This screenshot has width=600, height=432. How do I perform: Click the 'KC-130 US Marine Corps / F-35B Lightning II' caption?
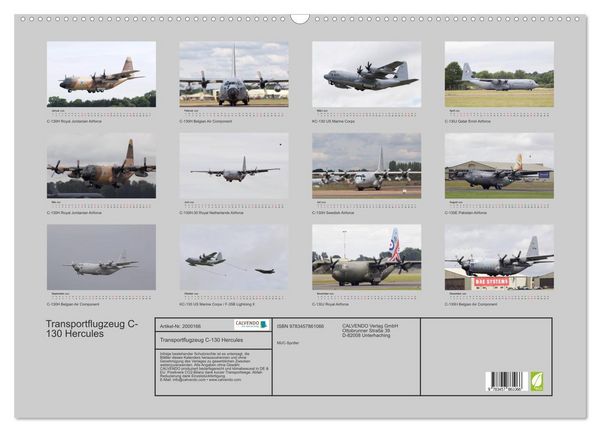point(217,304)
